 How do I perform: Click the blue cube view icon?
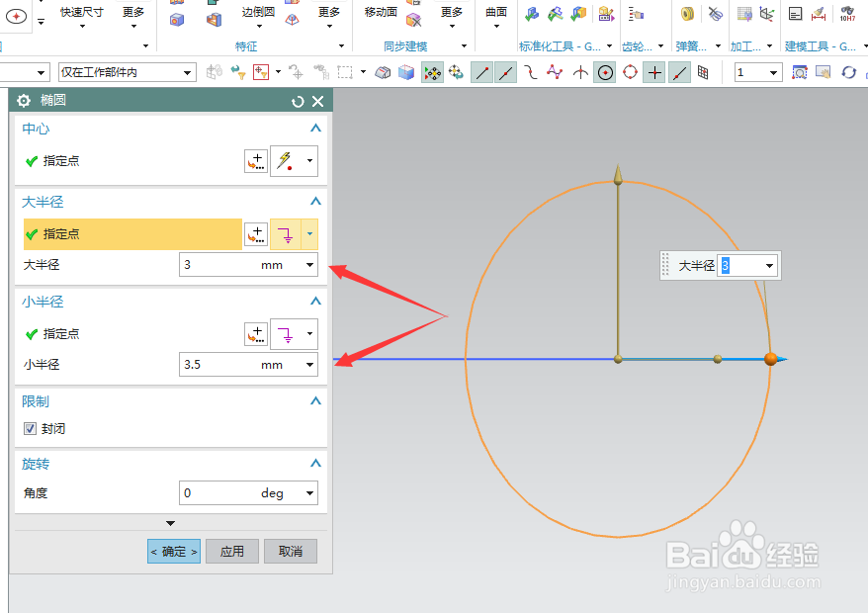point(406,72)
